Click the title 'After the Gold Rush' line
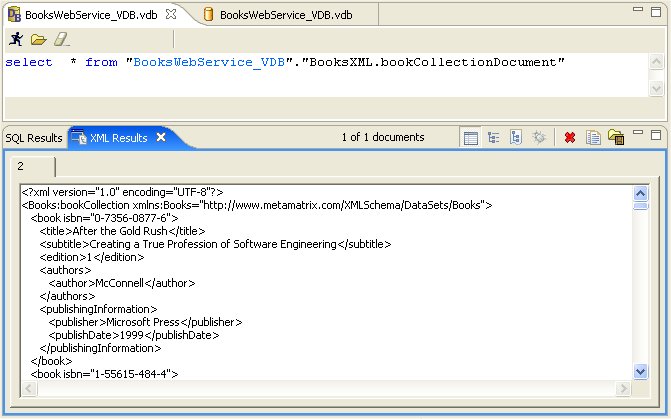The height and width of the screenshot is (419, 671). [x=122, y=231]
